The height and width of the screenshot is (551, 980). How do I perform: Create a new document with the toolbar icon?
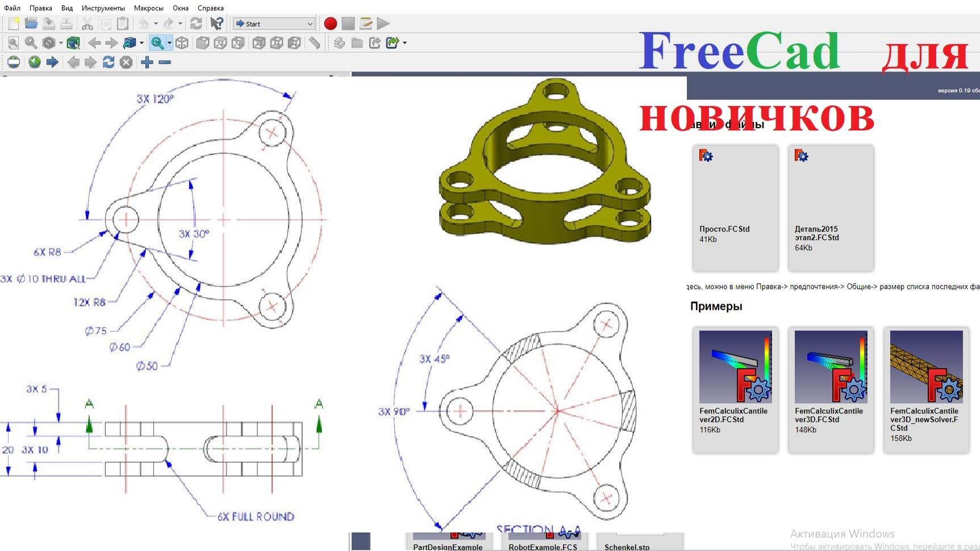(x=14, y=24)
